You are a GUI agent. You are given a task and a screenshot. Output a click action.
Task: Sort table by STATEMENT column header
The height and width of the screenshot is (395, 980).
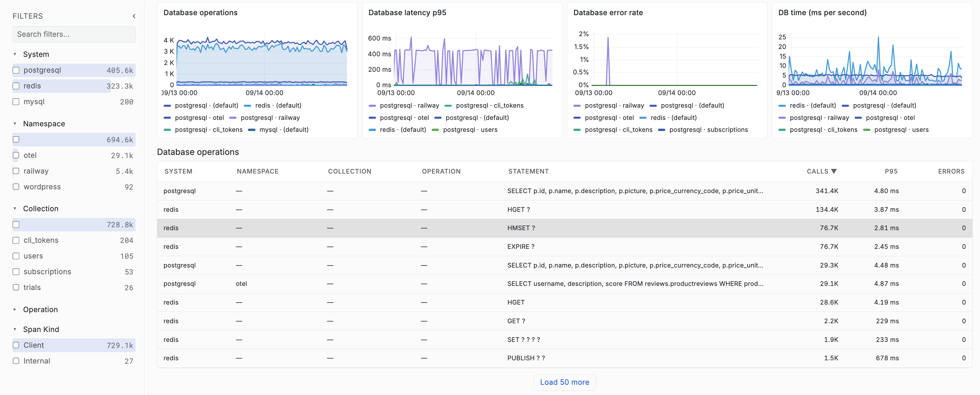click(x=528, y=171)
